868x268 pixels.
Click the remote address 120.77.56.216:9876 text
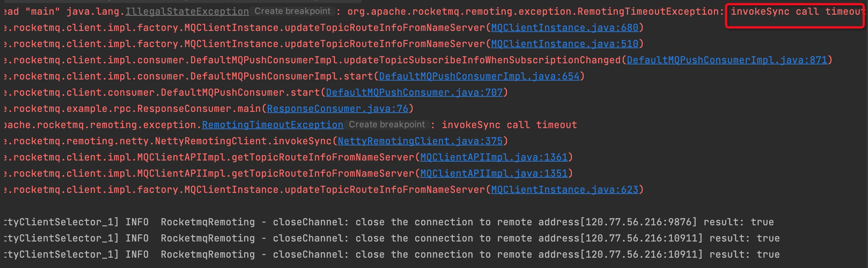[x=638, y=222]
